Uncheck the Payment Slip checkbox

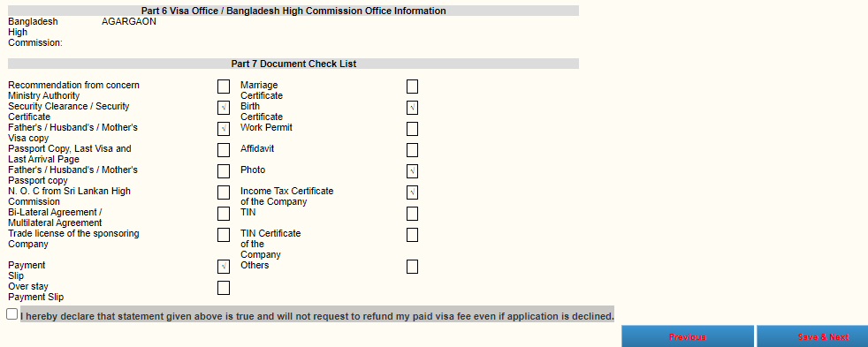(224, 267)
